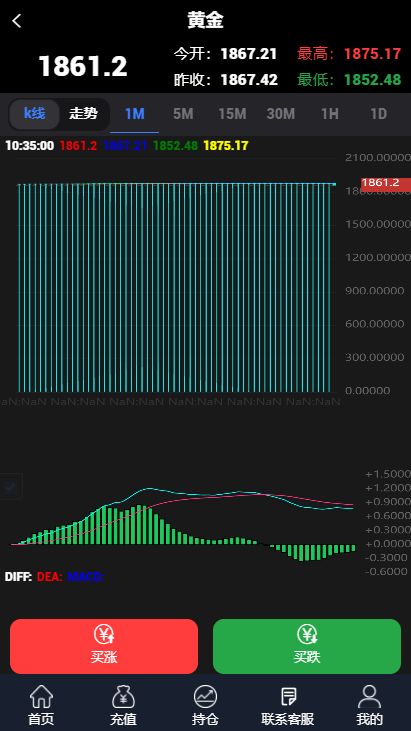This screenshot has height=731, width=411.
Task: Switch to k线 candlestick view
Action: pos(34,114)
